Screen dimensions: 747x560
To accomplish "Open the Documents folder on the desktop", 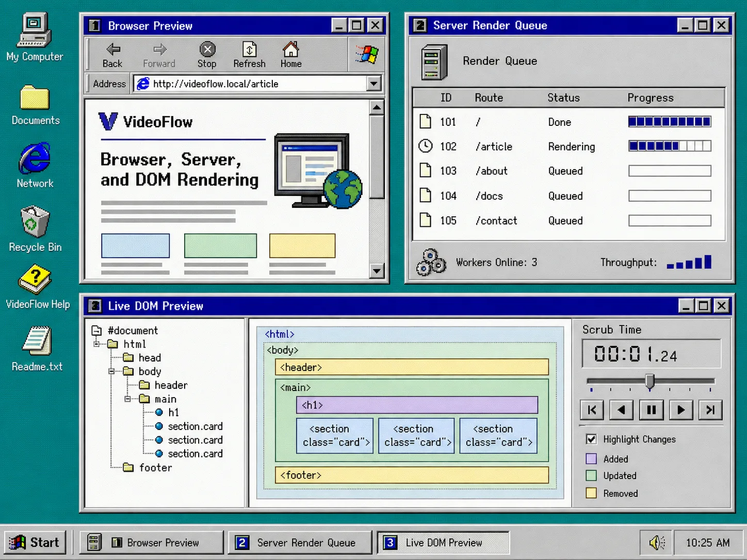I will click(35, 105).
